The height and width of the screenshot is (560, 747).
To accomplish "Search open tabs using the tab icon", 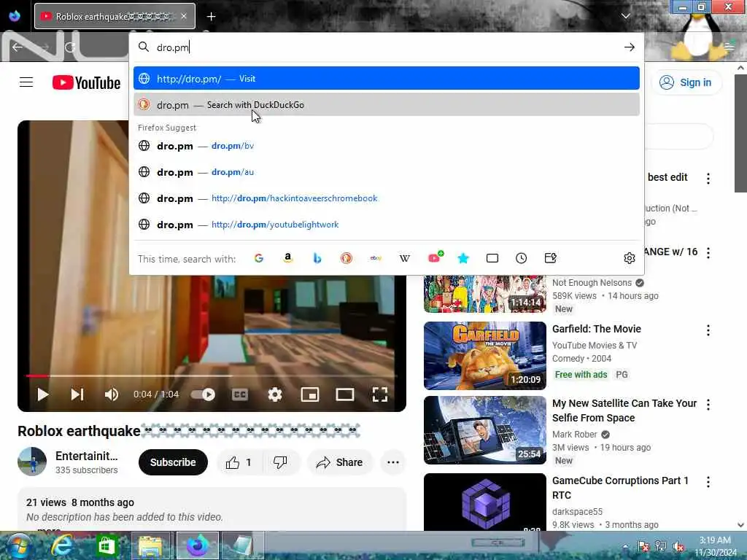I will coord(492,258).
